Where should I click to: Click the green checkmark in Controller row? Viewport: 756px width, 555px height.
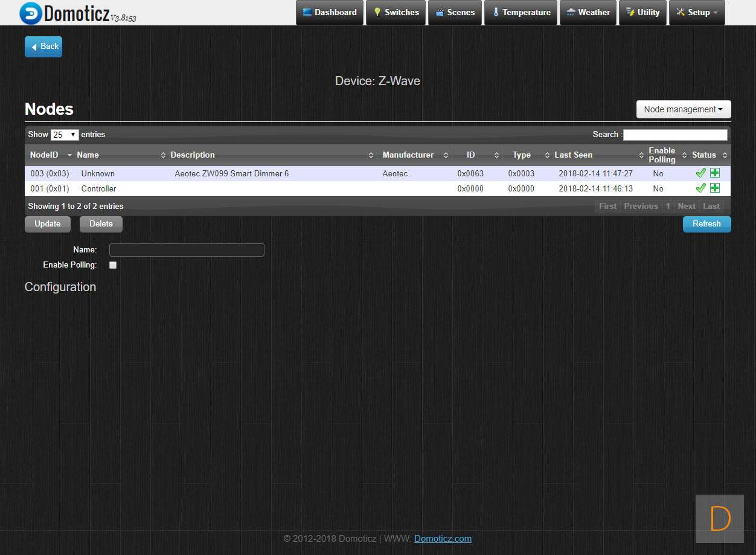(x=700, y=188)
